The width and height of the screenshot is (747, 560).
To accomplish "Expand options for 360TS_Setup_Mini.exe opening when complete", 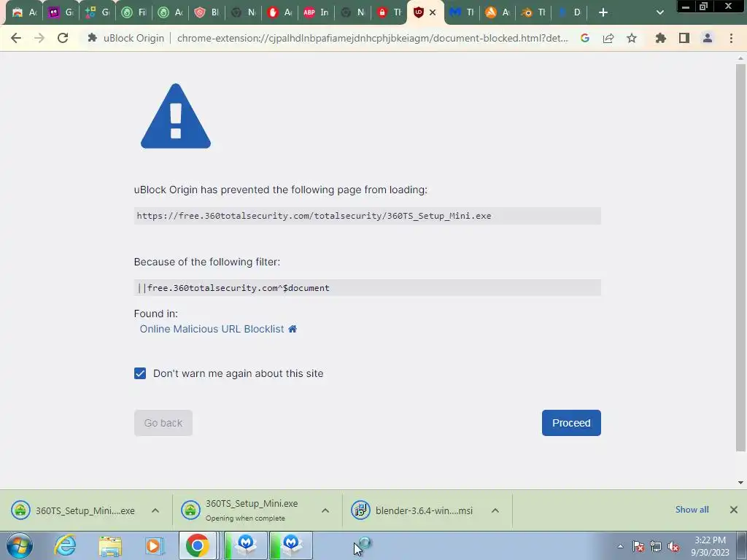I will pos(325,510).
